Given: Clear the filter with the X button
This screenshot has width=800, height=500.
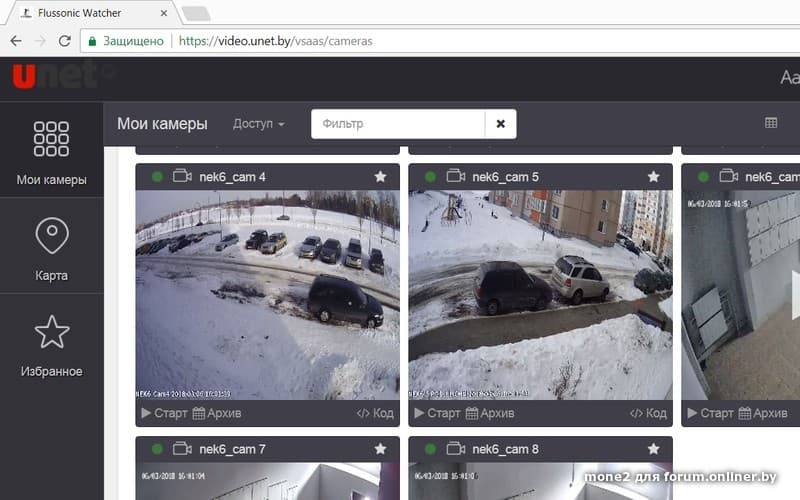Looking at the screenshot, I should tap(501, 123).
